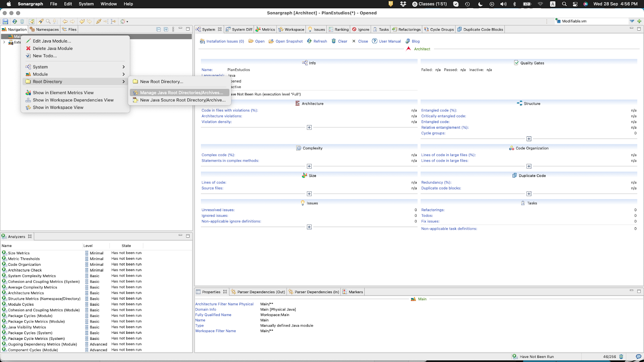This screenshot has height=362, width=644.
Task: Click the Blog link
Action: pyautogui.click(x=413, y=41)
